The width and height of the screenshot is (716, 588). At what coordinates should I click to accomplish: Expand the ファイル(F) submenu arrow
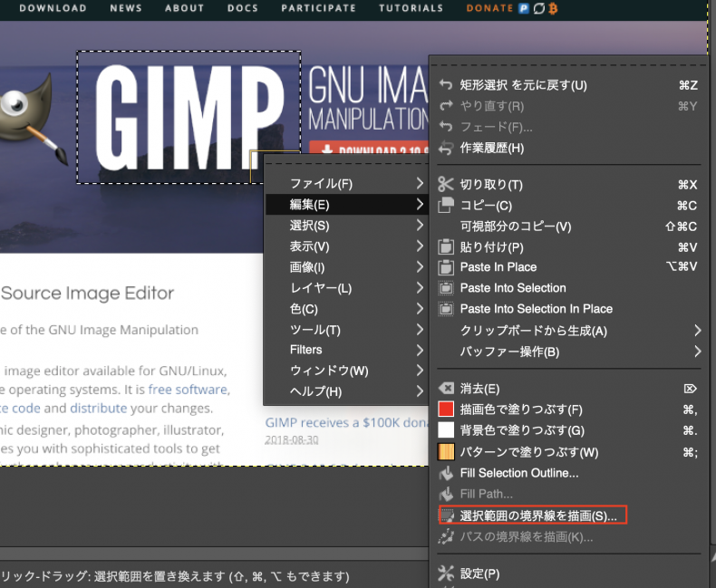click(420, 184)
